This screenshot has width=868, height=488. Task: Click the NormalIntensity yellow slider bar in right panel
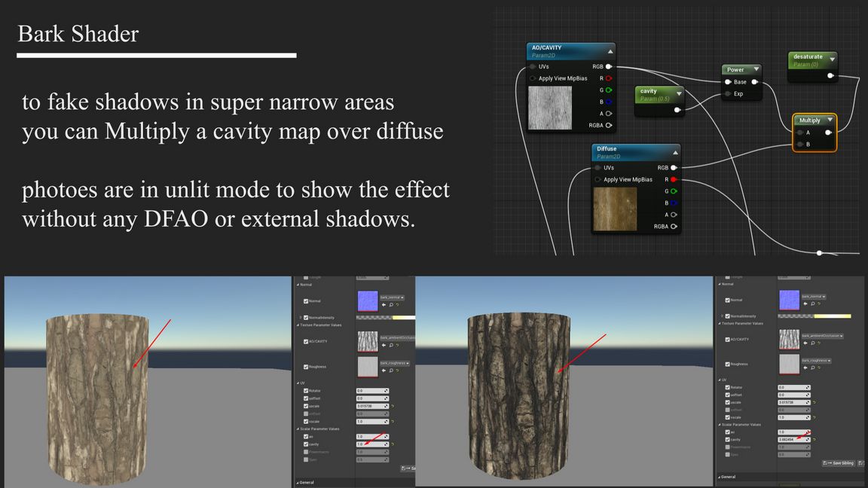832,316
